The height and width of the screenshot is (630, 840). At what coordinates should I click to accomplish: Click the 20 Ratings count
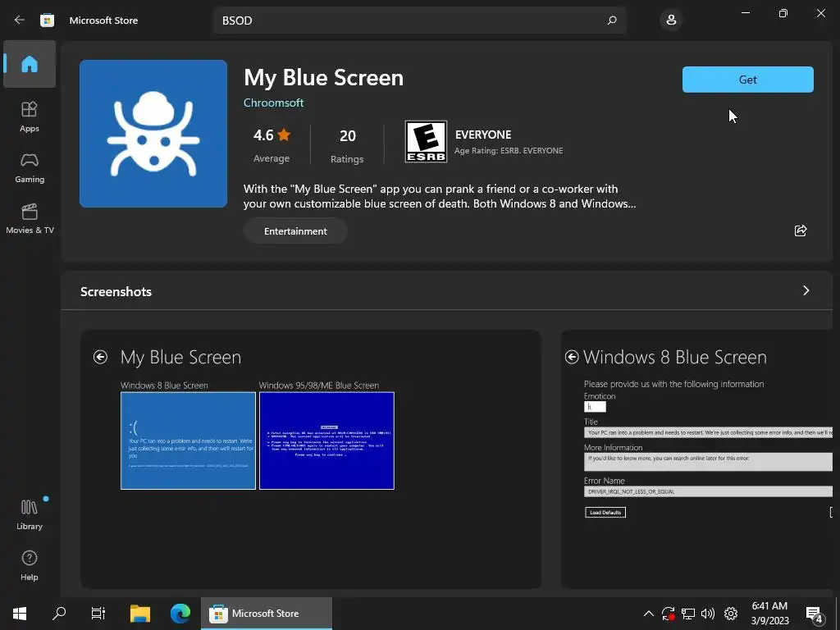pos(347,144)
